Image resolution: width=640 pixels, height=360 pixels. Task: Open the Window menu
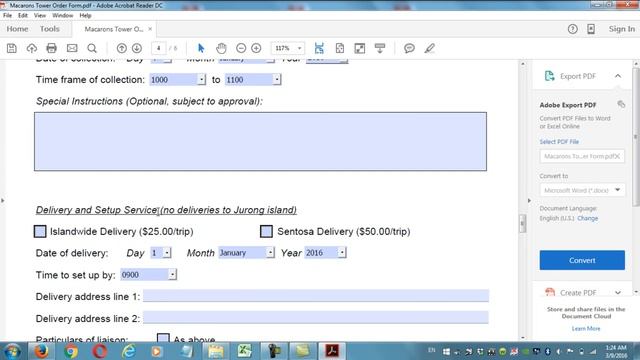coord(62,16)
